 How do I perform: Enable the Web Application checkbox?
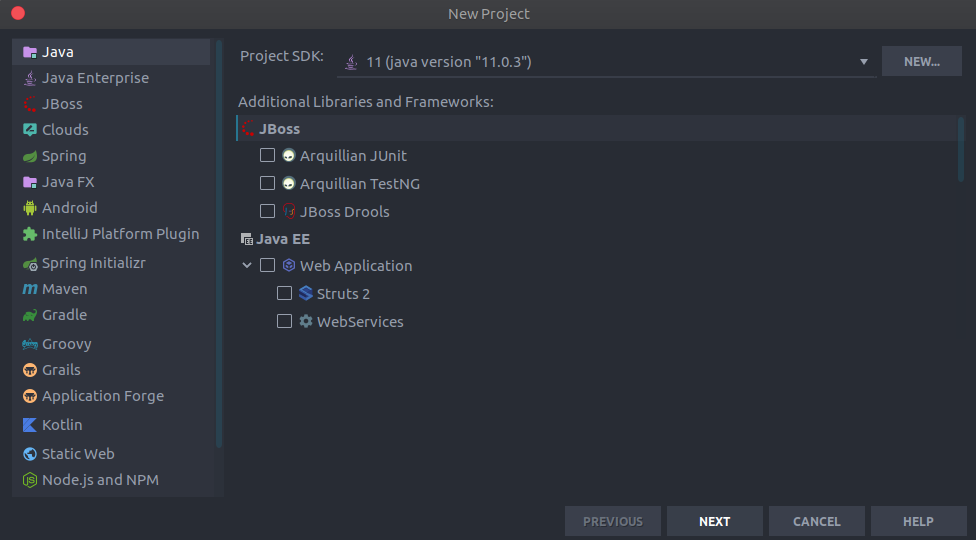point(267,265)
